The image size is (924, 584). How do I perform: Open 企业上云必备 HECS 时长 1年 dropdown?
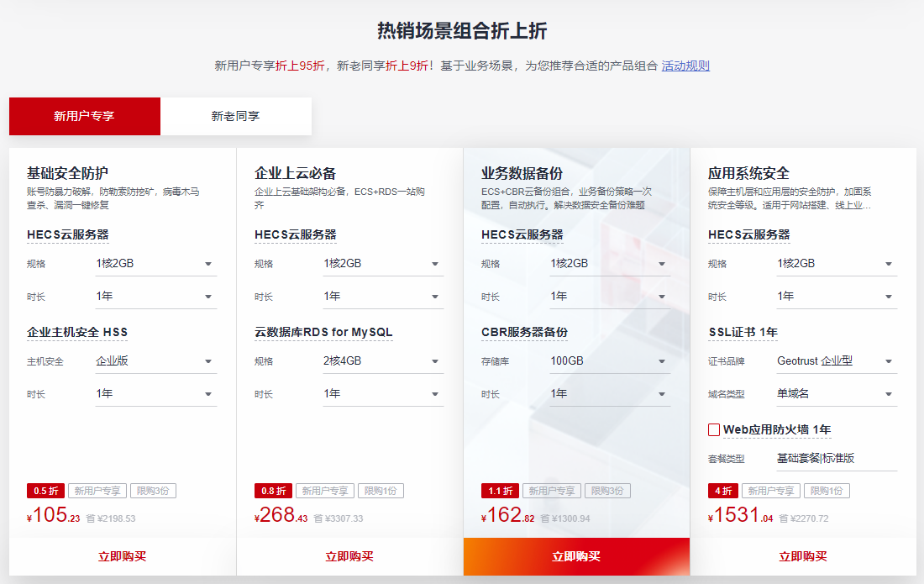pos(382,297)
